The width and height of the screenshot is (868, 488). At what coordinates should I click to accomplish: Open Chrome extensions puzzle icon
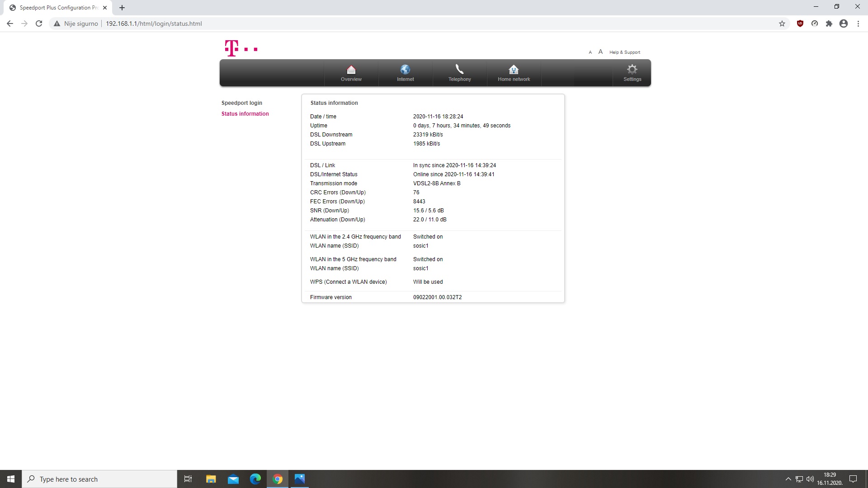pyautogui.click(x=829, y=23)
